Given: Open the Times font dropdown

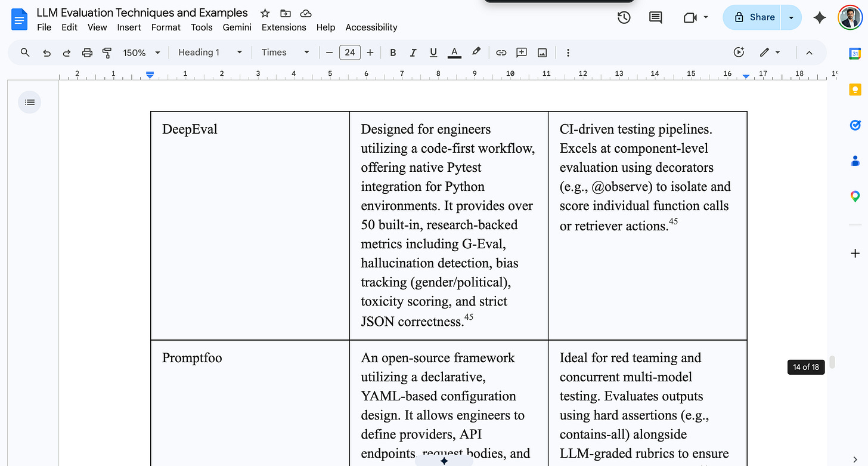Looking at the screenshot, I should [286, 53].
